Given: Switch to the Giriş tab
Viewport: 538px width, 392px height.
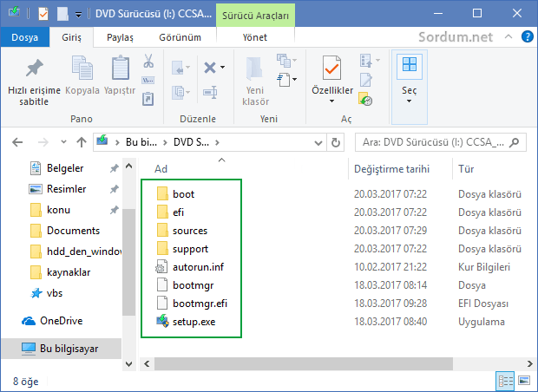Looking at the screenshot, I should [x=71, y=37].
